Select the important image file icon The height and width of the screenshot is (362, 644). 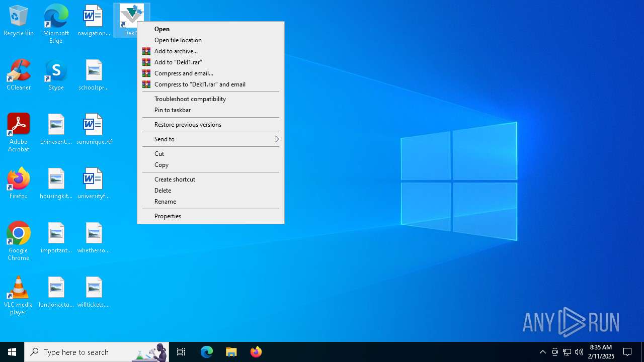[x=56, y=238]
